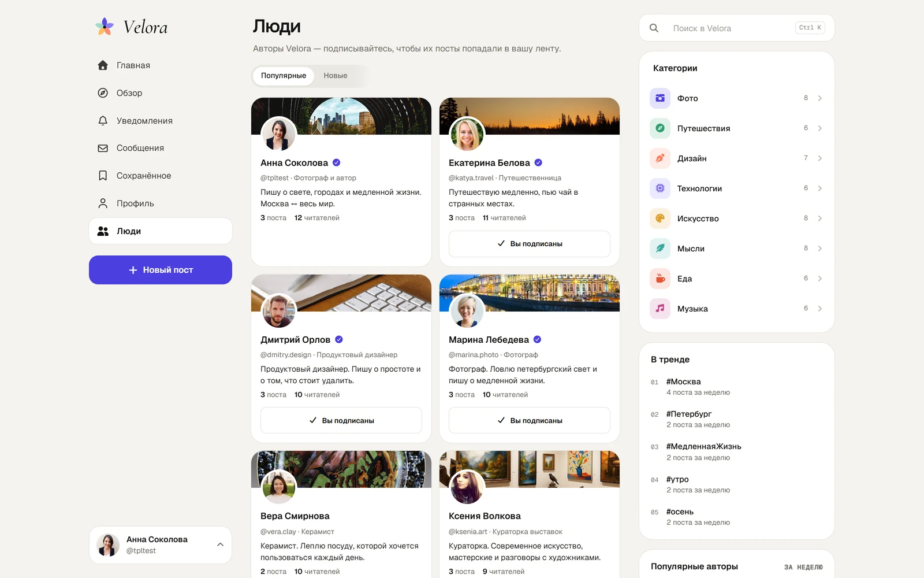Open the #осень trending tag
Viewport: 924px width, 578px height.
[680, 512]
